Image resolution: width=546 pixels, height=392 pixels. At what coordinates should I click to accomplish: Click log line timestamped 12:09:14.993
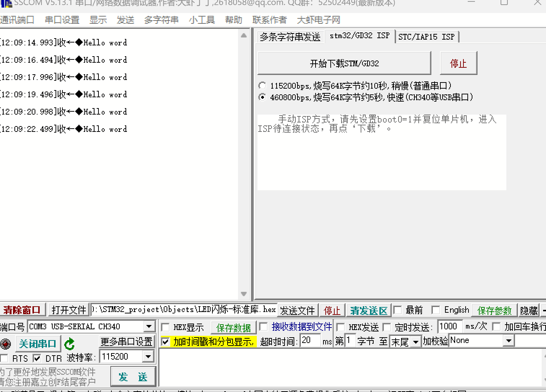coord(64,43)
